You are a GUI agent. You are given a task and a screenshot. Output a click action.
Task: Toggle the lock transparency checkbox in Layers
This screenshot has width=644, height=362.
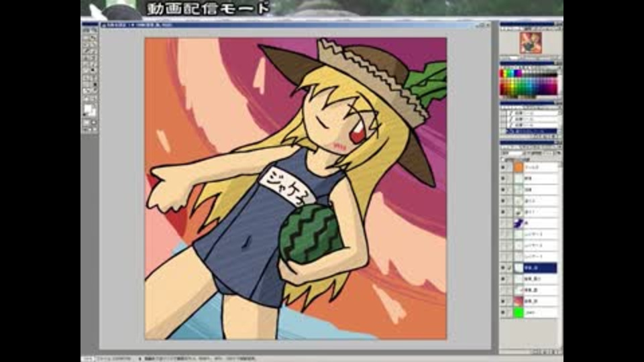click(x=502, y=159)
